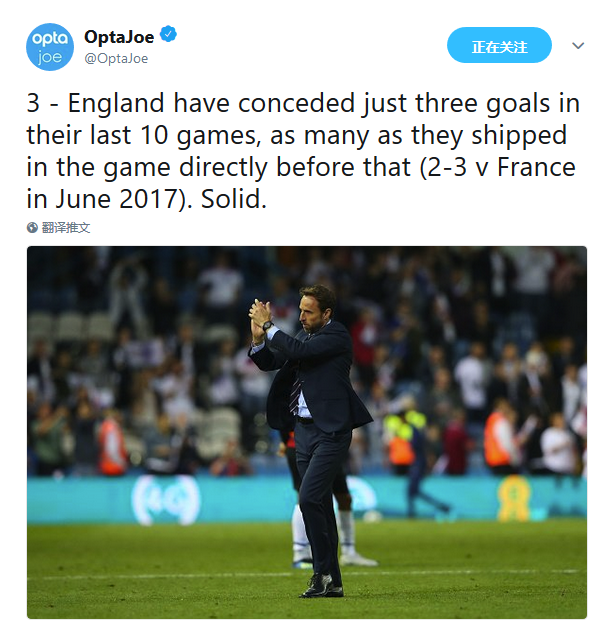Image resolution: width=609 pixels, height=626 pixels.
Task: Click the word 'opta' in avatar logo
Action: pos(50,39)
